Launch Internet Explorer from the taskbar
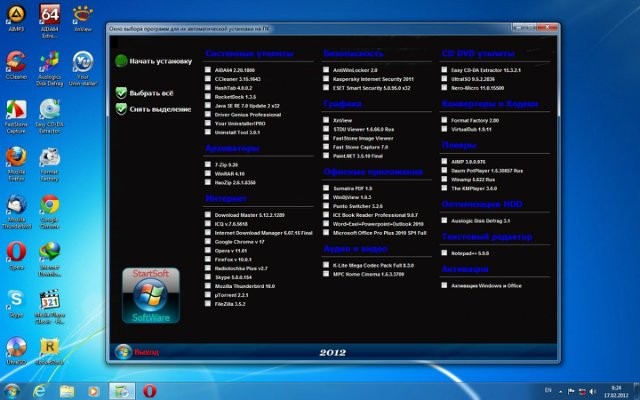Viewport: 640px width, 400px height. point(40,391)
